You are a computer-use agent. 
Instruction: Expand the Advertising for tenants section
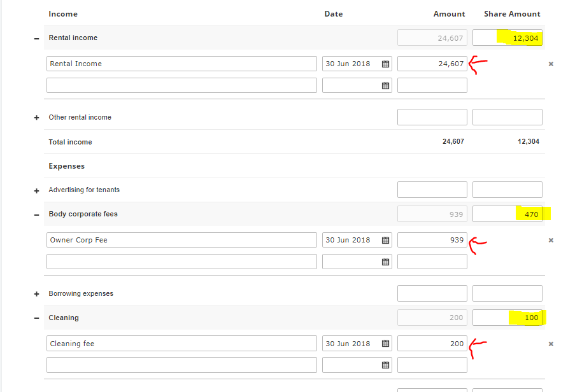[36, 191]
